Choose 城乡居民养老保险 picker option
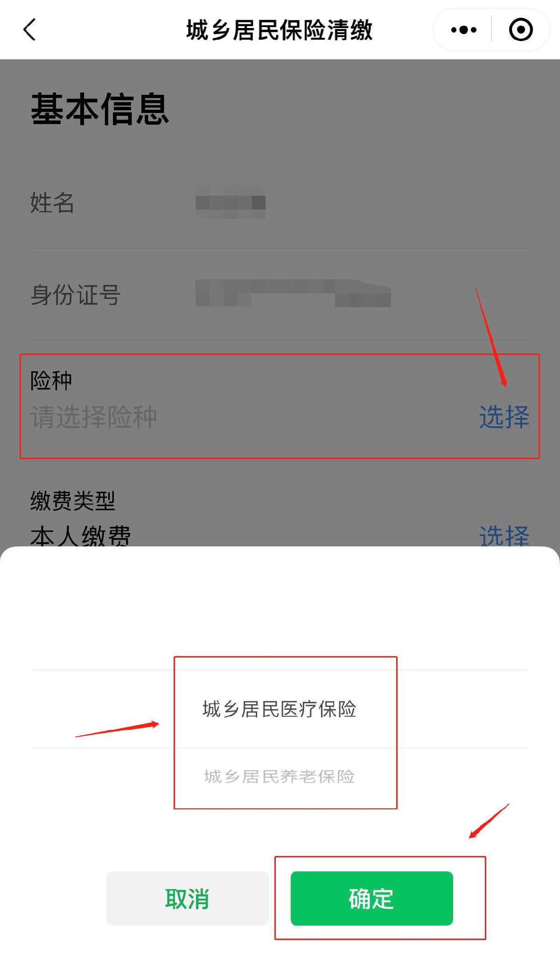 click(x=280, y=776)
